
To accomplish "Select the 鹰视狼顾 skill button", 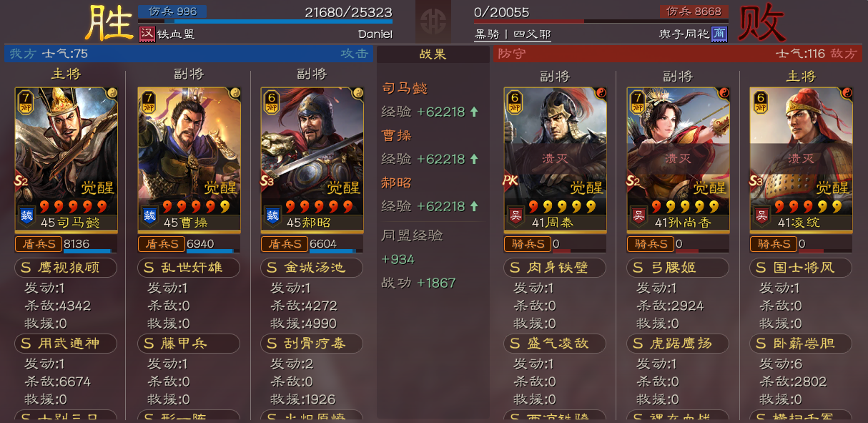I will (66, 268).
